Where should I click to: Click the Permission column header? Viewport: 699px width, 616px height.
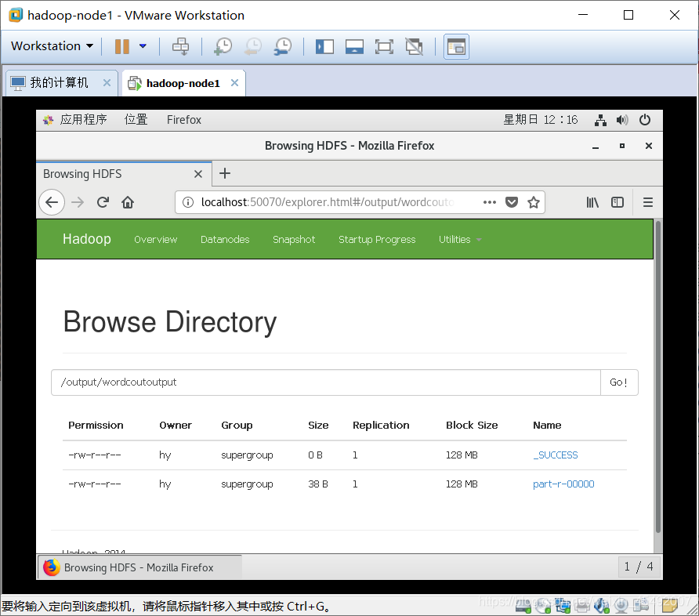(96, 426)
